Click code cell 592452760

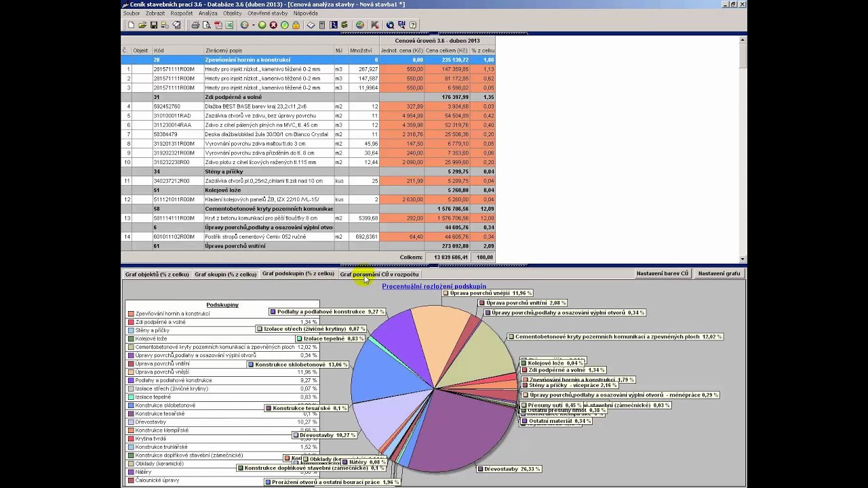point(178,106)
